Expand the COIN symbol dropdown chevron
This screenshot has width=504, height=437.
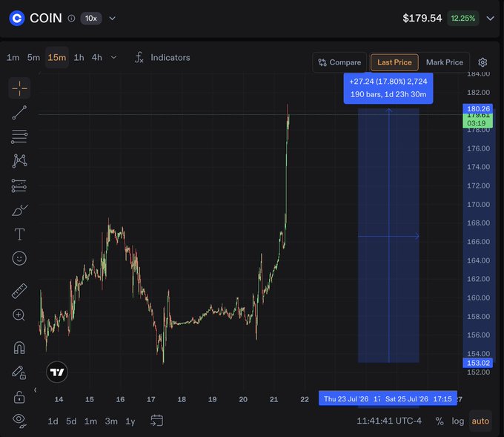112,19
